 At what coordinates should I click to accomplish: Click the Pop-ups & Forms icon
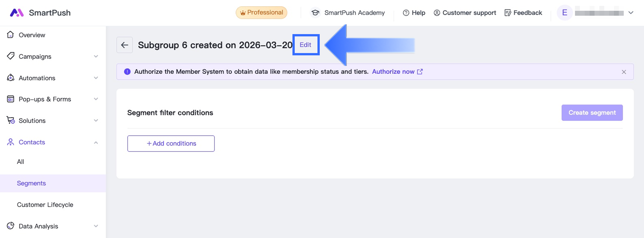(x=11, y=99)
